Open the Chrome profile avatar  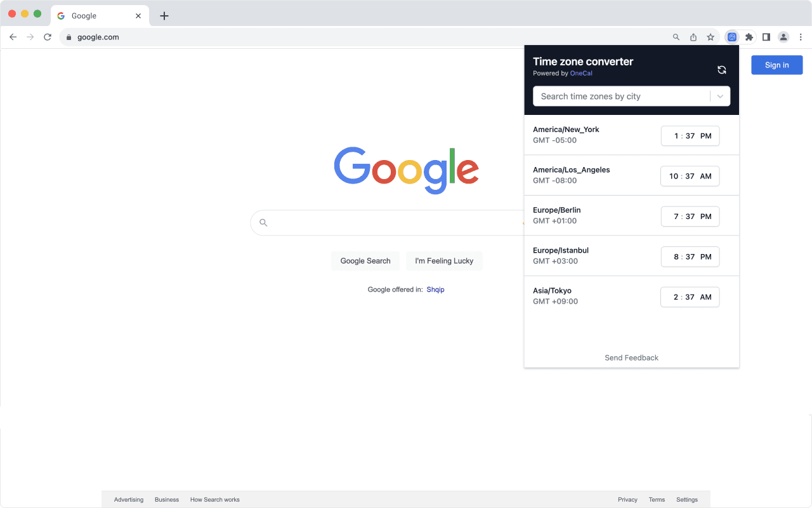[x=783, y=37]
